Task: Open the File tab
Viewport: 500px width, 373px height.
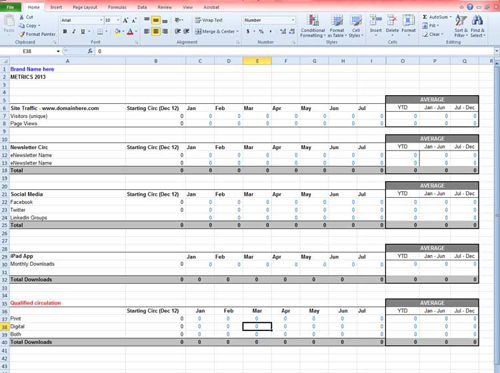Action: pyautogui.click(x=10, y=7)
